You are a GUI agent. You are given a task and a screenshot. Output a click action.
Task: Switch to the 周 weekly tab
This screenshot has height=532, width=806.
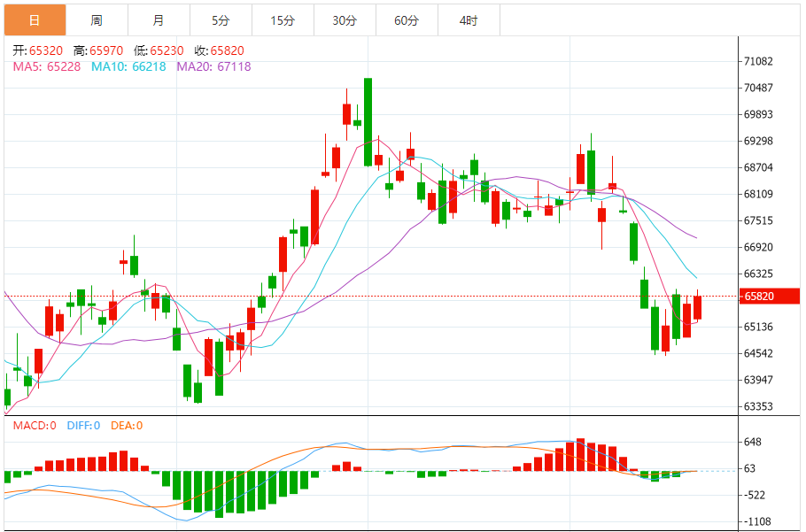click(97, 20)
